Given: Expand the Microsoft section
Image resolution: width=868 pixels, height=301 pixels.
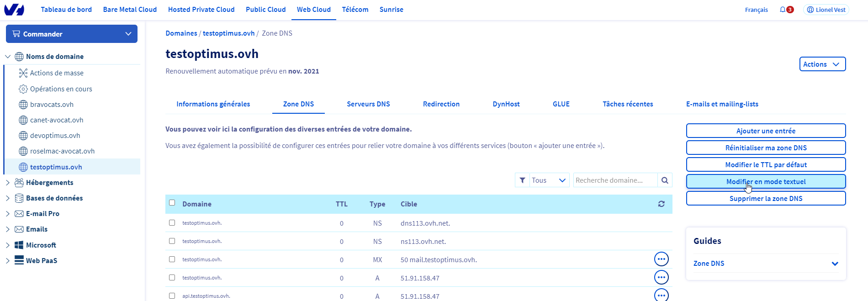Looking at the screenshot, I should tap(8, 245).
